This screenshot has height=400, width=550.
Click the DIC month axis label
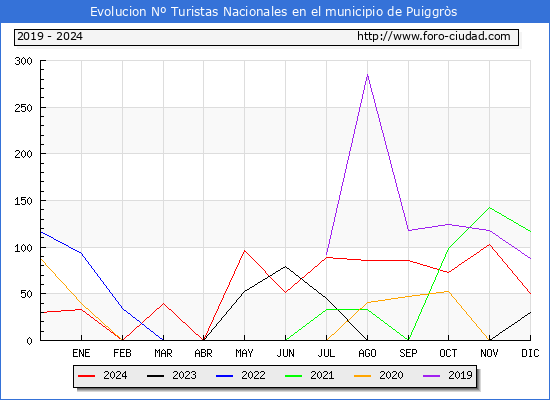click(530, 353)
